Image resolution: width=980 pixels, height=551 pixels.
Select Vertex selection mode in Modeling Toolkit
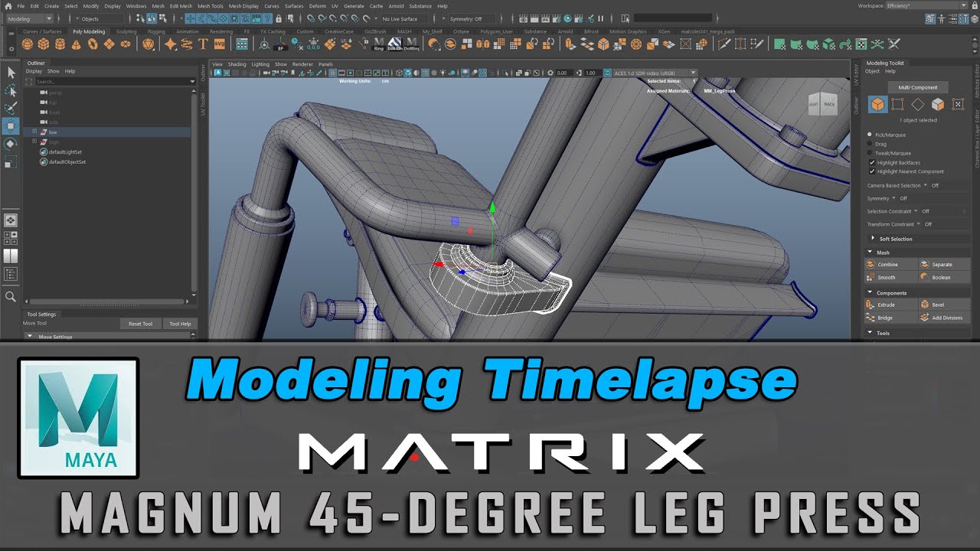[897, 104]
